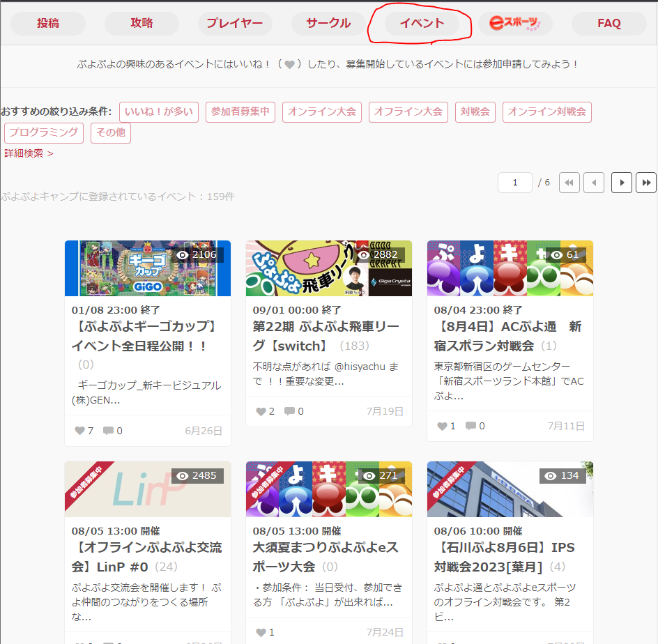Open 【石川ぷよ8月6日】IPS対戦会 title

click(505, 557)
